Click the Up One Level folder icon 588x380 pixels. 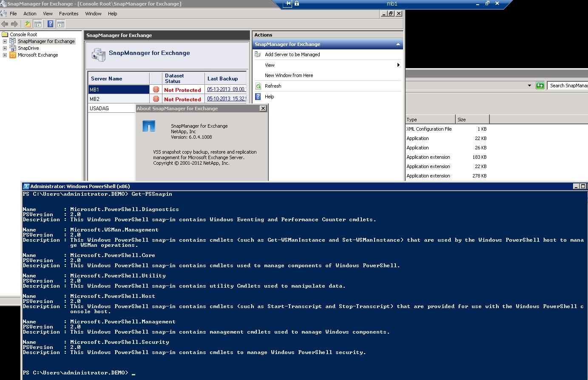(28, 24)
